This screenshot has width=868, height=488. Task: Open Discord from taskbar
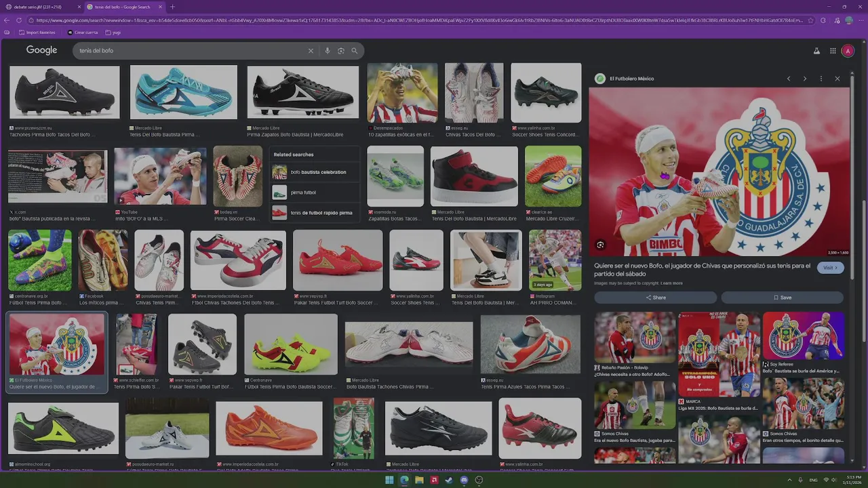pyautogui.click(x=464, y=480)
